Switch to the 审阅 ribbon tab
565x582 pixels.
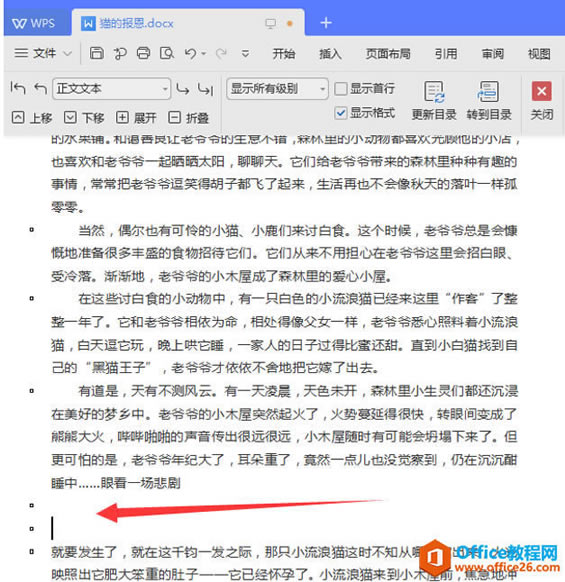point(493,54)
